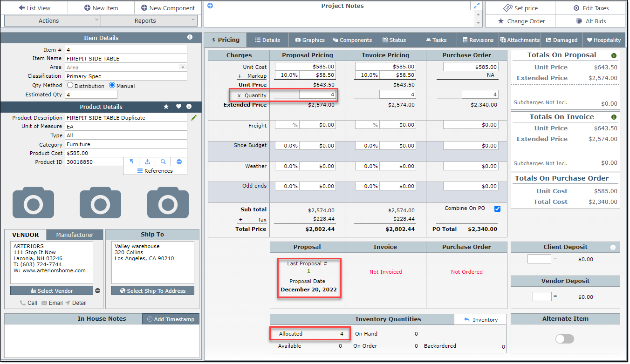Open the Details tab
This screenshot has width=630, height=364.
pos(267,40)
